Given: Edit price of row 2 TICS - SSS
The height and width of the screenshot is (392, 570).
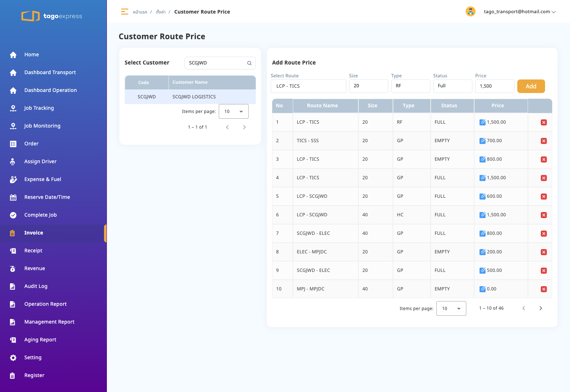Looking at the screenshot, I should [482, 141].
